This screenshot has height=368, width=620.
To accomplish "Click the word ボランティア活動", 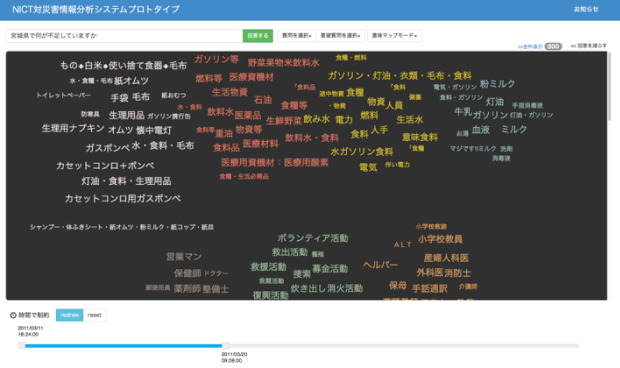I will tap(313, 238).
